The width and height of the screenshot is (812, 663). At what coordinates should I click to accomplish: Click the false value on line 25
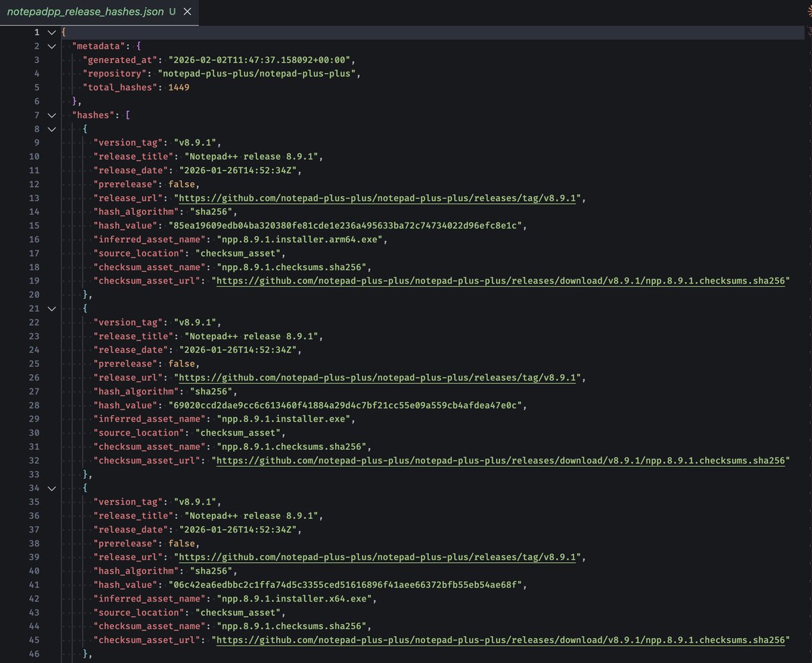tap(181, 364)
